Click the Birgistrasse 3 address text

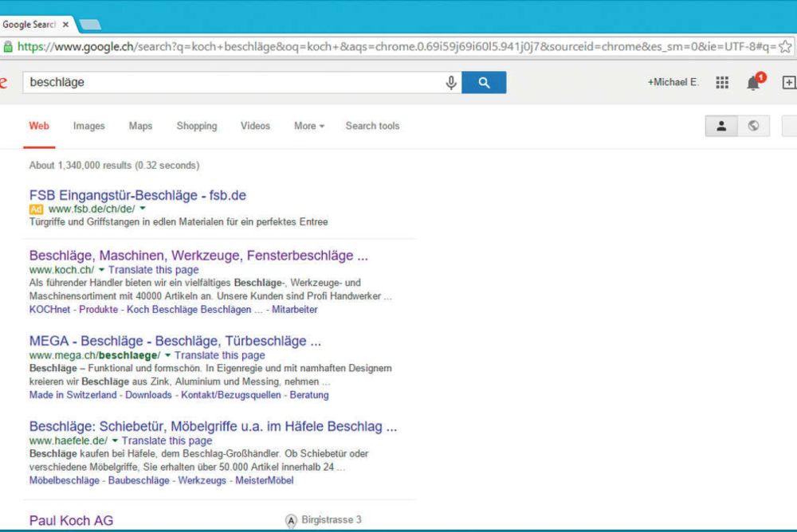(332, 519)
